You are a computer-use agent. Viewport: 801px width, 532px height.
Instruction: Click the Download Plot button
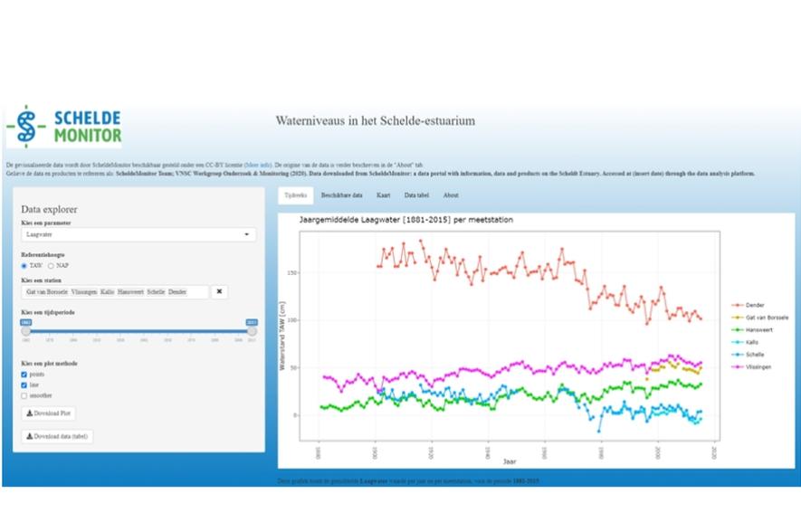click(49, 413)
